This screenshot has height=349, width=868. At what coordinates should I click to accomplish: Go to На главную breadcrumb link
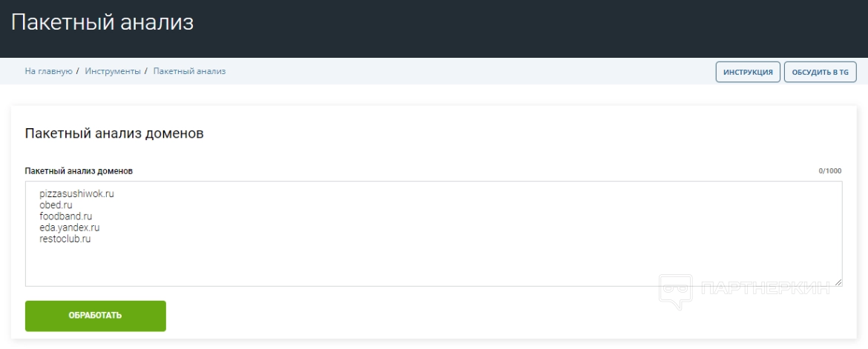[x=48, y=71]
